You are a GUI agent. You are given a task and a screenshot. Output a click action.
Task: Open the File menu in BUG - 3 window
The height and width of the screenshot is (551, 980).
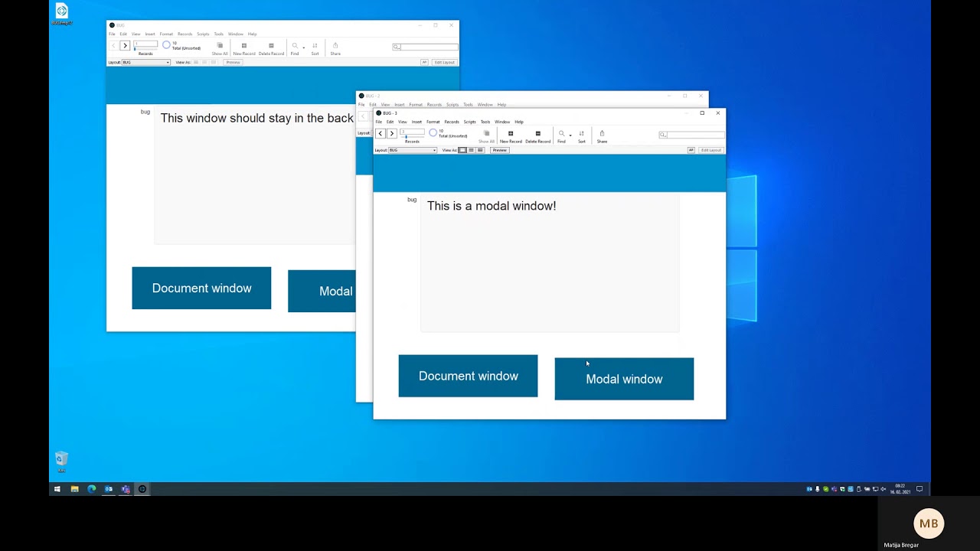point(378,122)
